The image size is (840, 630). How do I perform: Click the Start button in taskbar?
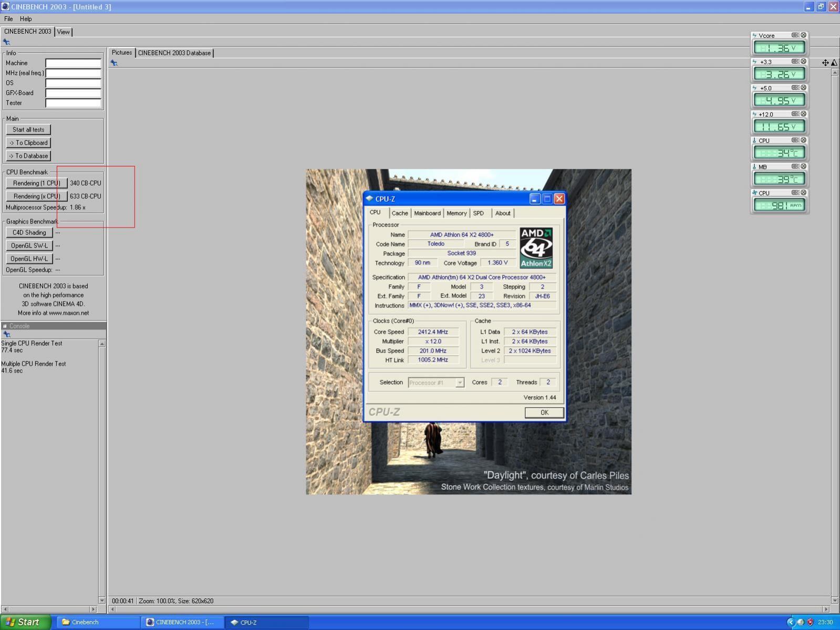click(25, 622)
